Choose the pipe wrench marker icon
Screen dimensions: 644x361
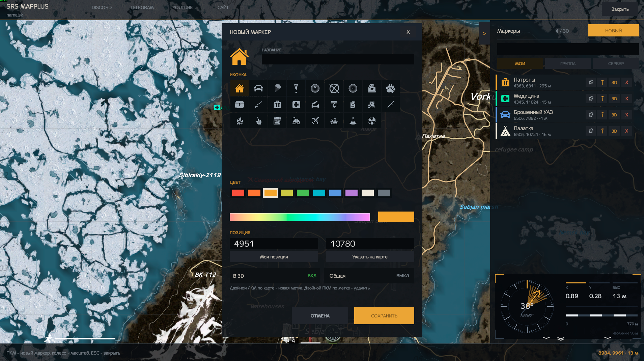coord(391,105)
